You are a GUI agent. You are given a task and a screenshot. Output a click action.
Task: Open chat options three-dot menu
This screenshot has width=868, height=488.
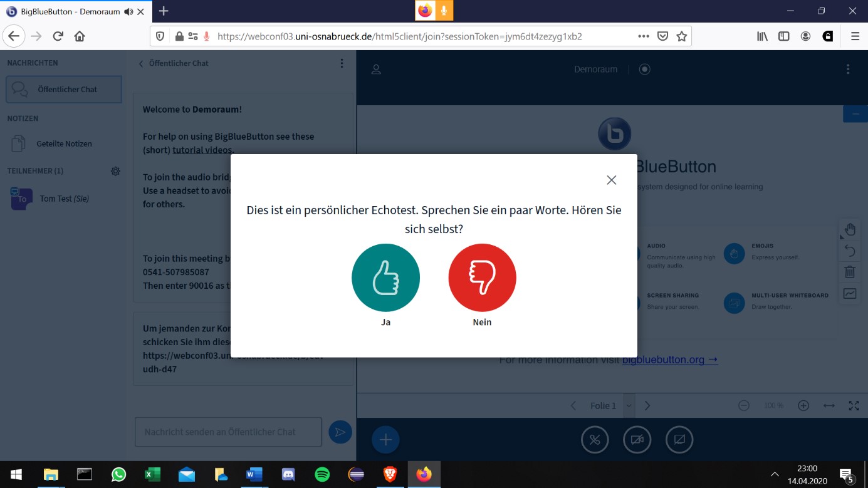pyautogui.click(x=342, y=63)
